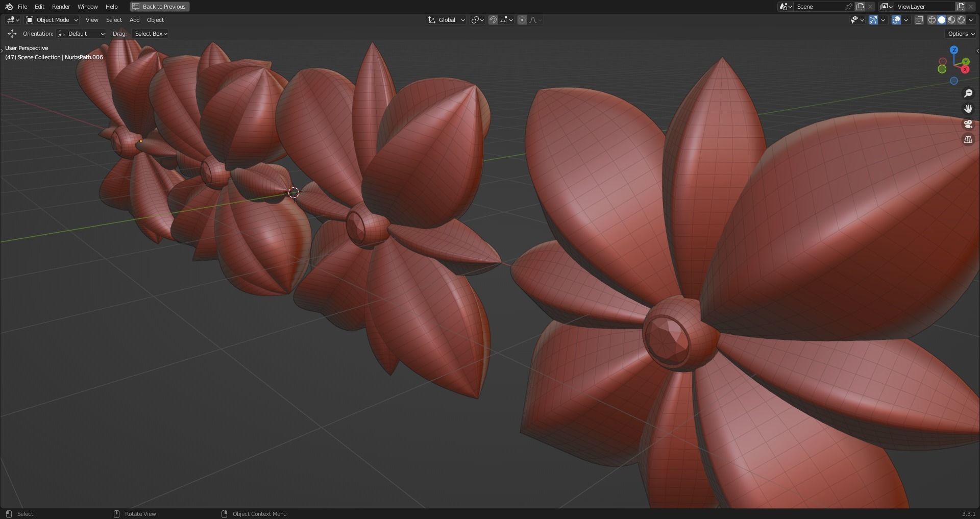Switch to rendered viewport shading
The image size is (980, 519).
[x=961, y=20]
